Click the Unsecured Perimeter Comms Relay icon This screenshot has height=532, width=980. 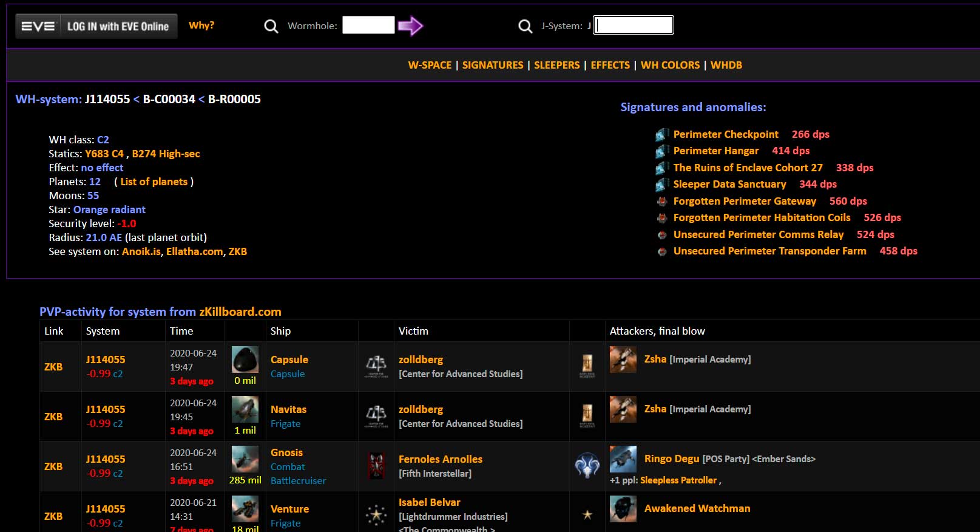[x=662, y=234]
